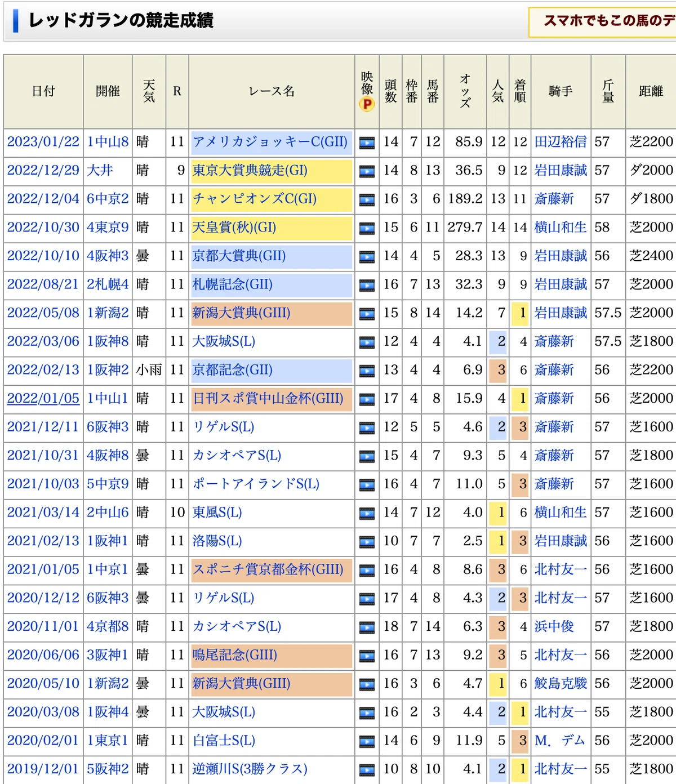Open race link 日刊スポ賞中山金杯(GIII)
Viewport: 676px width, 784px height.
pos(268,398)
